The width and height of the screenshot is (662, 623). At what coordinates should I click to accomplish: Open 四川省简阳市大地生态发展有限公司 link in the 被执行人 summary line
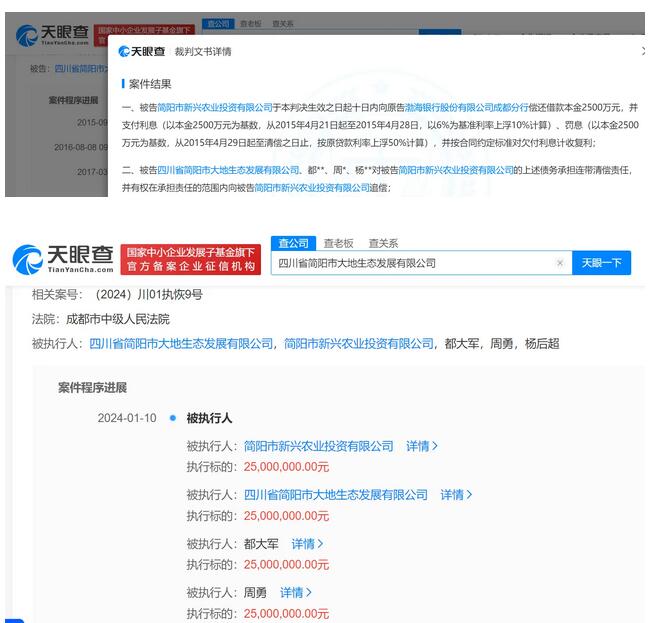(181, 343)
